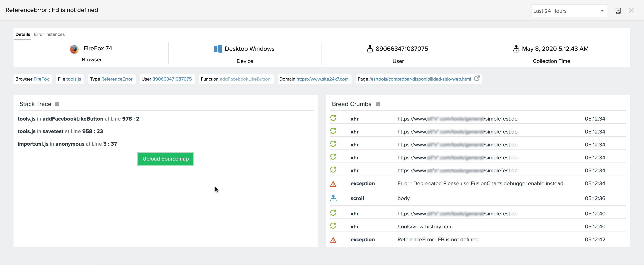Image resolution: width=644 pixels, height=265 pixels.
Task: Open the site24x7.com domain link
Action: click(322, 79)
